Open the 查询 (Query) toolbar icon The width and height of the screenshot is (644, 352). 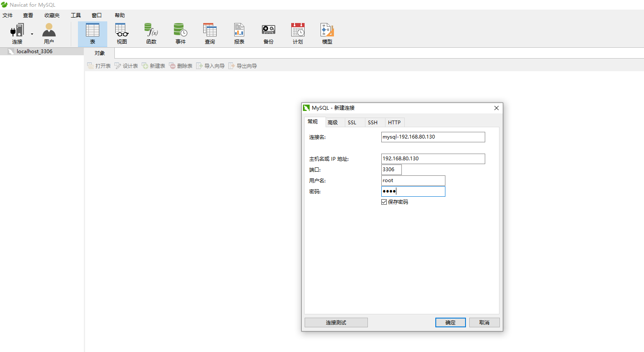click(x=210, y=34)
